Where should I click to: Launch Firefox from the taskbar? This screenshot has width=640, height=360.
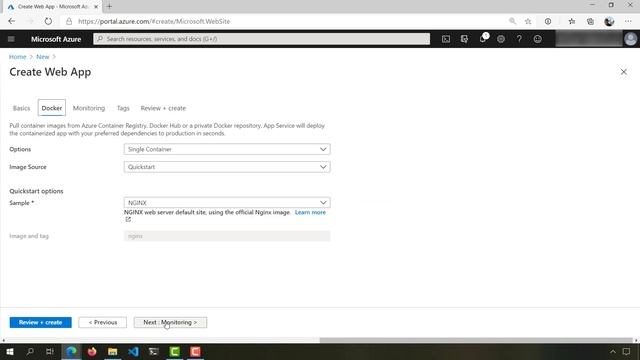coord(92,351)
